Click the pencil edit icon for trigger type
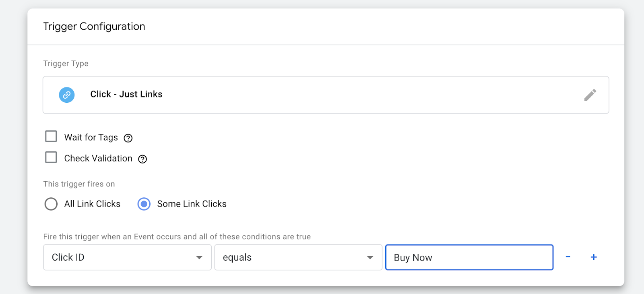The width and height of the screenshot is (644, 294). click(590, 95)
